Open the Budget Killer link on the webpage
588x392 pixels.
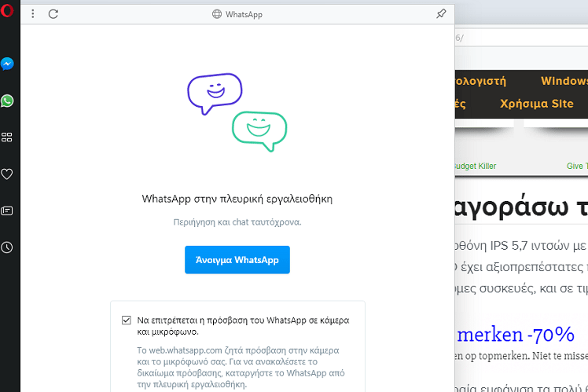(476, 166)
